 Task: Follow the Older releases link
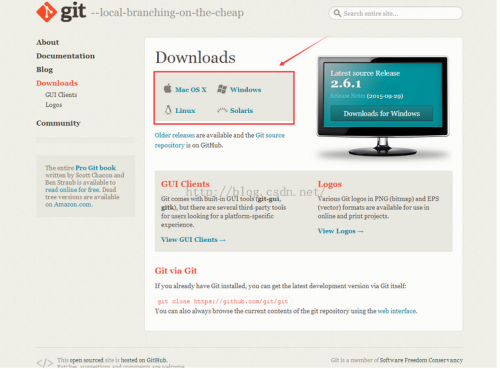(x=175, y=135)
